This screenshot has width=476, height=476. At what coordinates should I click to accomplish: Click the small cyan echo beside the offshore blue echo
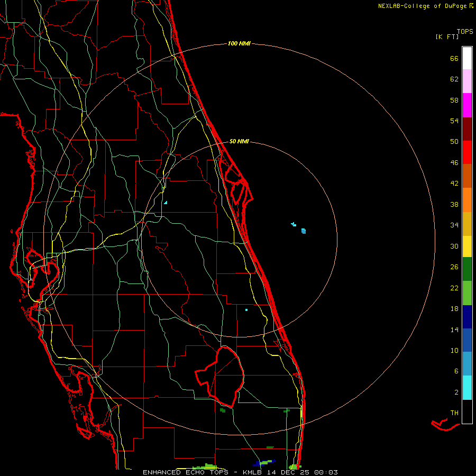coord(294,224)
